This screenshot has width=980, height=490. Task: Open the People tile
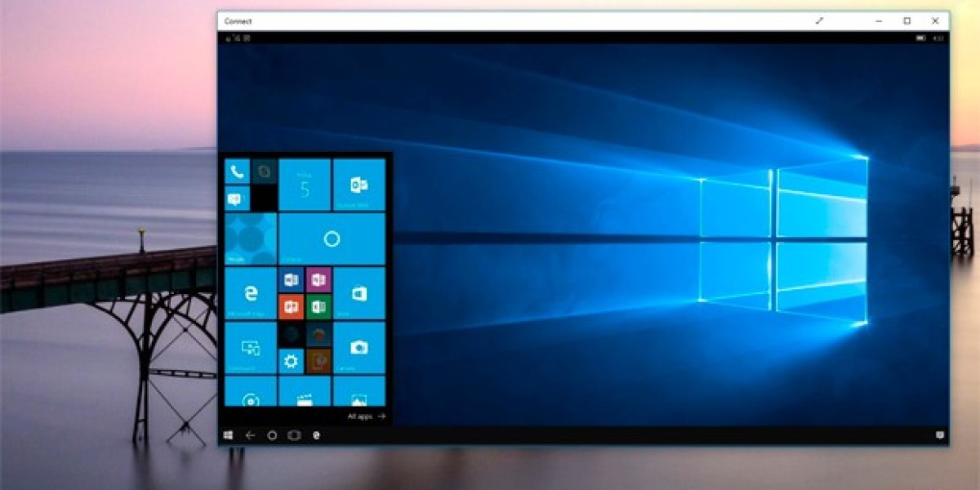pyautogui.click(x=250, y=238)
